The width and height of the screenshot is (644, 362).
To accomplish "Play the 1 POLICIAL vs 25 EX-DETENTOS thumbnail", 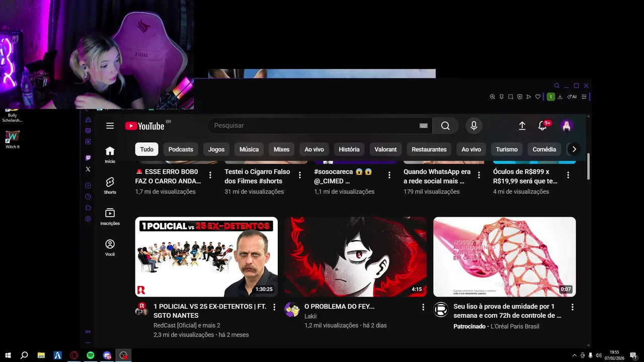I will tap(206, 257).
